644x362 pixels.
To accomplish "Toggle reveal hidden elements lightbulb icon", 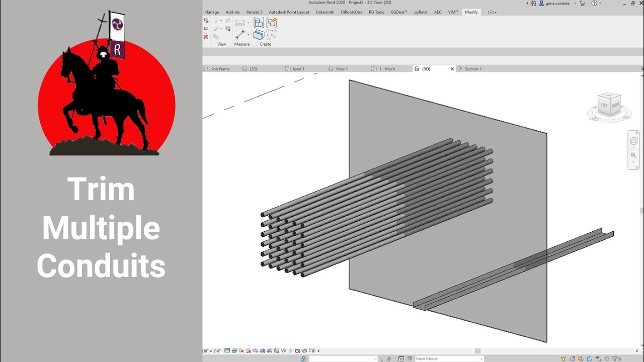I will point(290,350).
